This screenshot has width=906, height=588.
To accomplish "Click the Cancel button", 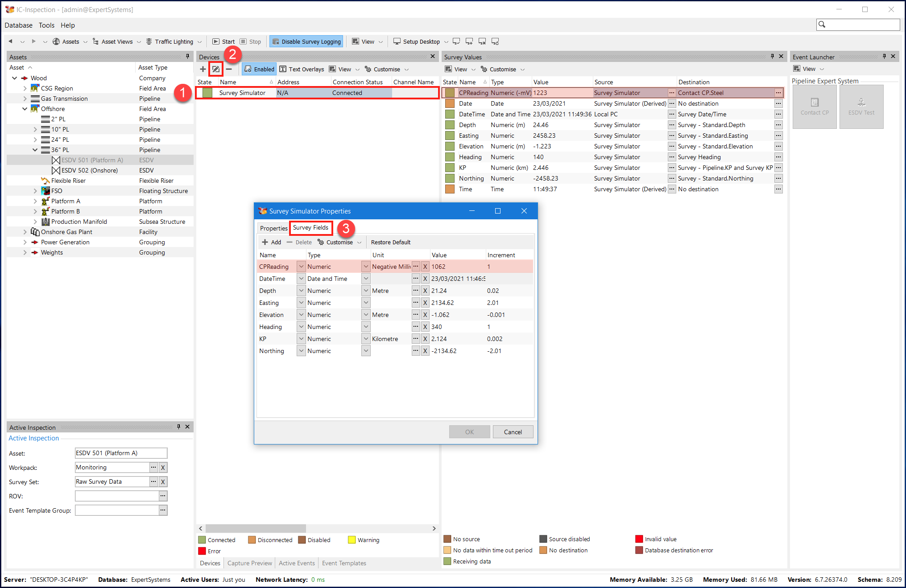I will pos(513,432).
